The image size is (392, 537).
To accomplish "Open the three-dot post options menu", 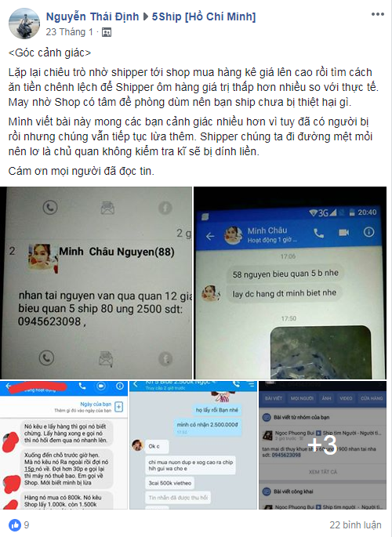I will (378, 14).
